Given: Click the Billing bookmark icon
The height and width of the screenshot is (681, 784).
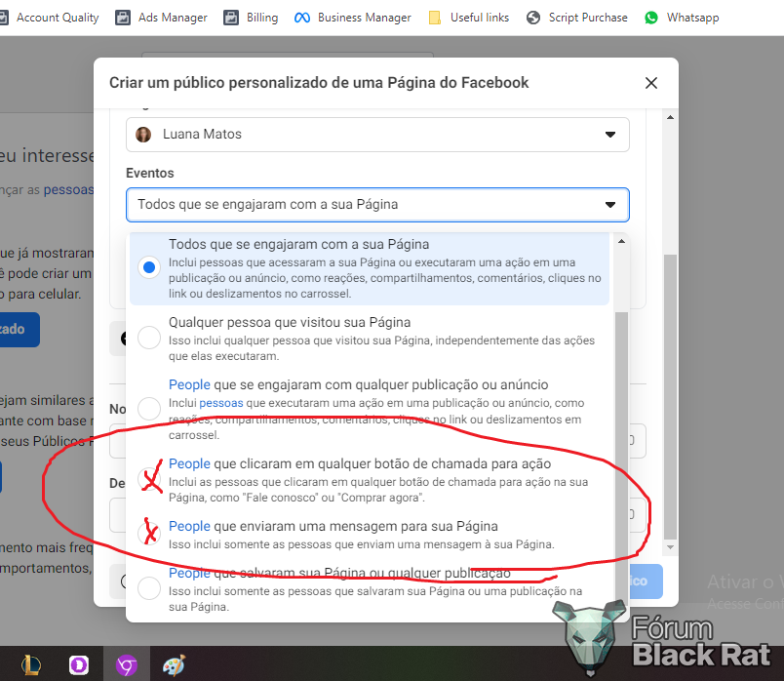Looking at the screenshot, I should point(231,18).
